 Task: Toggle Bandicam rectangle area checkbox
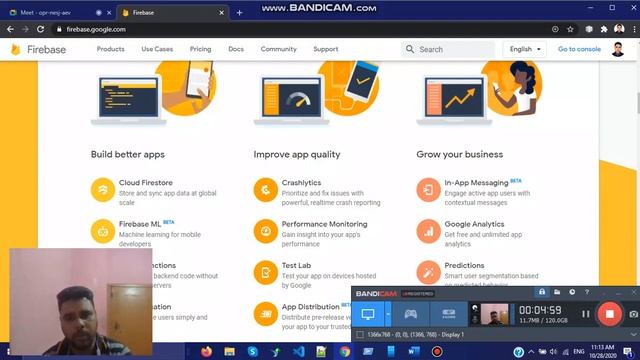[360, 335]
